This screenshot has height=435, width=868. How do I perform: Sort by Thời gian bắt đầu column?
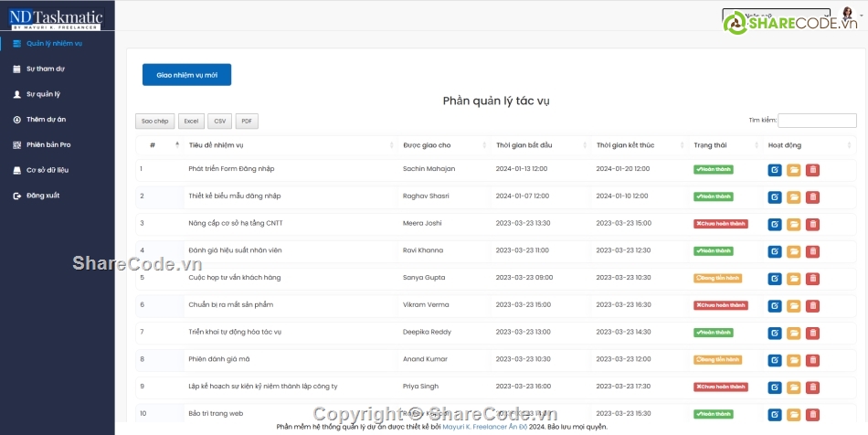pyautogui.click(x=541, y=145)
